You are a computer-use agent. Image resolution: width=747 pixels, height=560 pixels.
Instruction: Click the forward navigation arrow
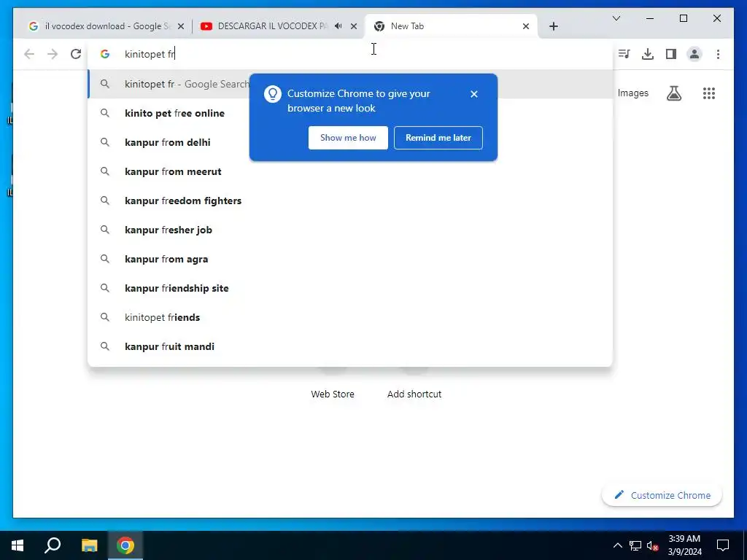(x=53, y=54)
